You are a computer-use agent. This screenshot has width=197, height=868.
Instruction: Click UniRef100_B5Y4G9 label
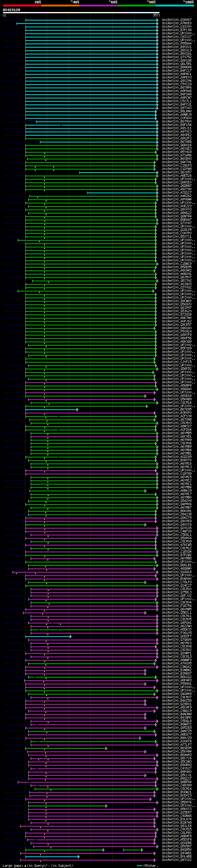point(177,152)
